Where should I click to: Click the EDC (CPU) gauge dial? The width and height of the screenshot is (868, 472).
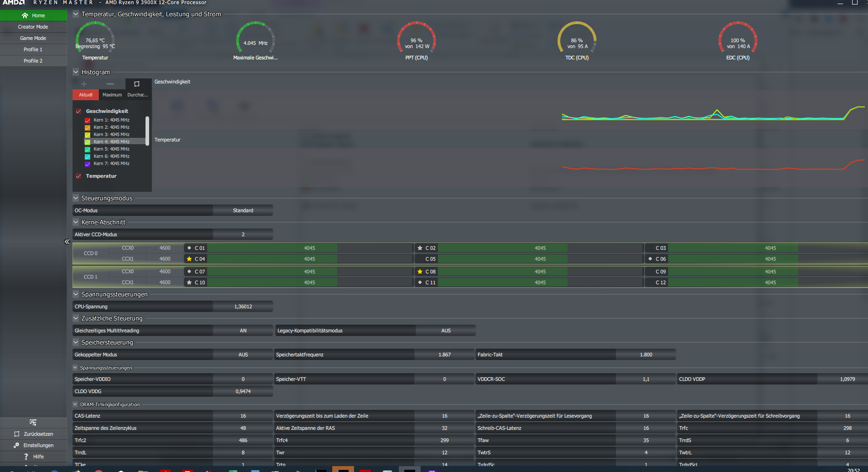pos(738,38)
